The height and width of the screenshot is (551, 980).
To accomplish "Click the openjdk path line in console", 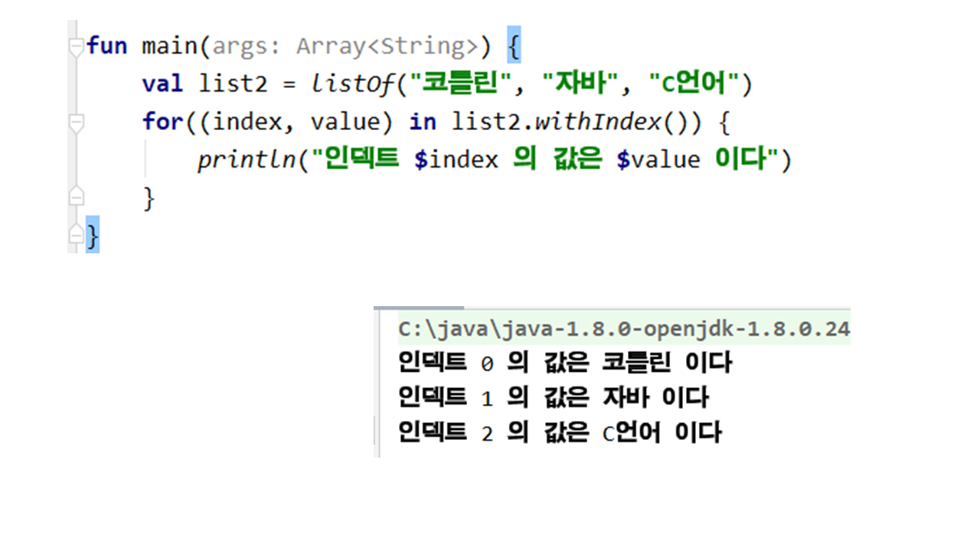I will [x=623, y=329].
